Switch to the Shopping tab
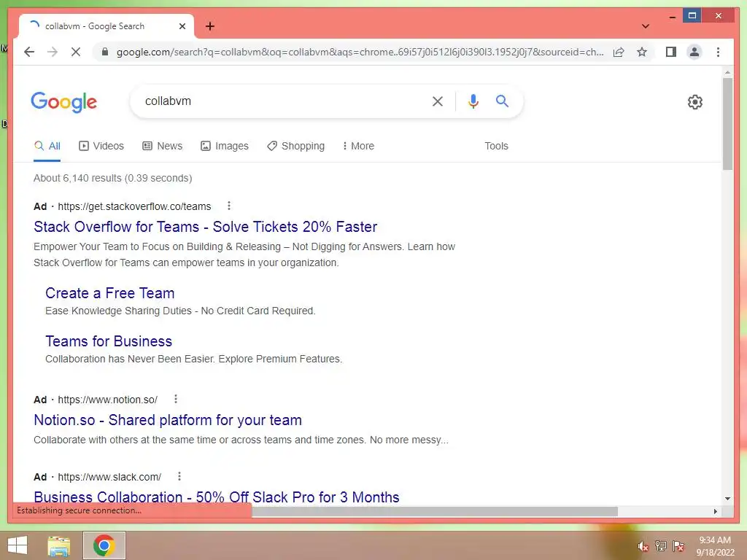747x560 pixels. click(x=296, y=146)
